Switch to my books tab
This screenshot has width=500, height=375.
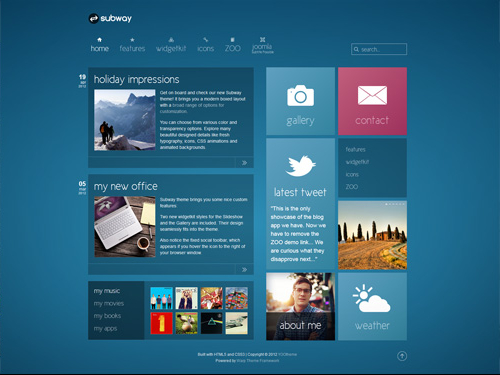pyautogui.click(x=107, y=316)
